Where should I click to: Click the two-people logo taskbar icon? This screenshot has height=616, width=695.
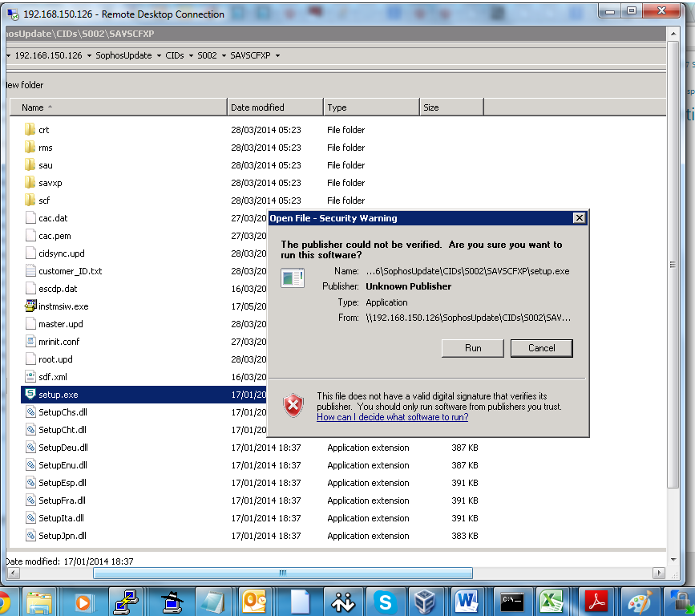tap(343, 602)
